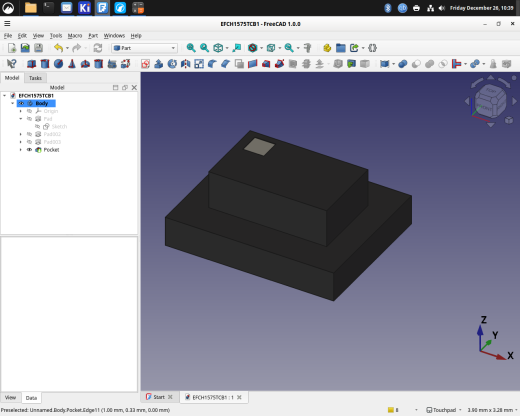The width and height of the screenshot is (520, 416).
Task: Click the Open document icon
Action: pos(25,48)
